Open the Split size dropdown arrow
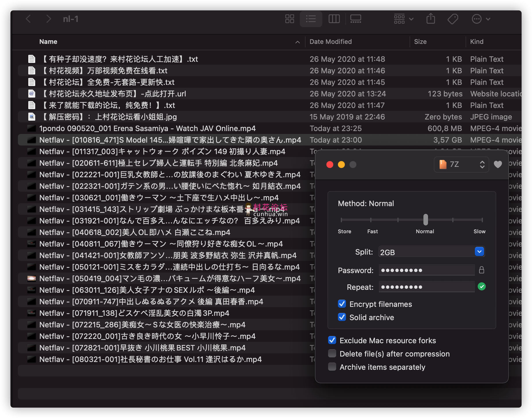 pyautogui.click(x=479, y=252)
